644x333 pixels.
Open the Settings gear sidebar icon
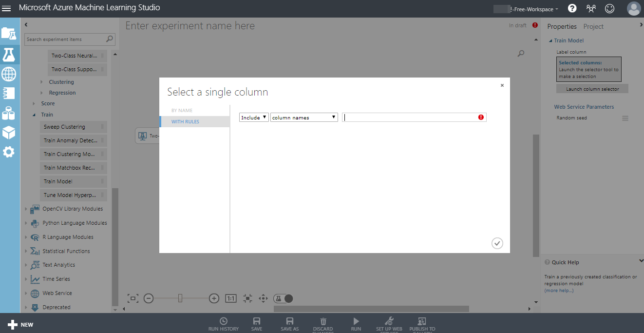point(9,152)
